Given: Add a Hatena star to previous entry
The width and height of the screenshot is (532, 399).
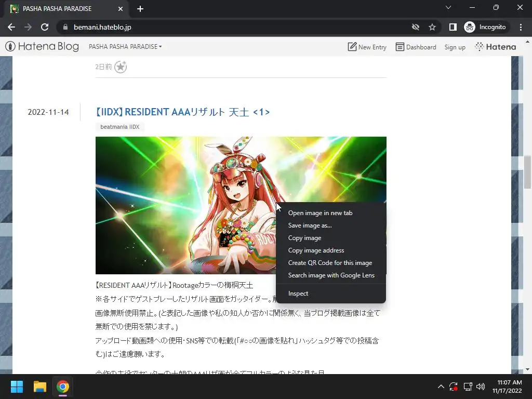Looking at the screenshot, I should click(121, 67).
